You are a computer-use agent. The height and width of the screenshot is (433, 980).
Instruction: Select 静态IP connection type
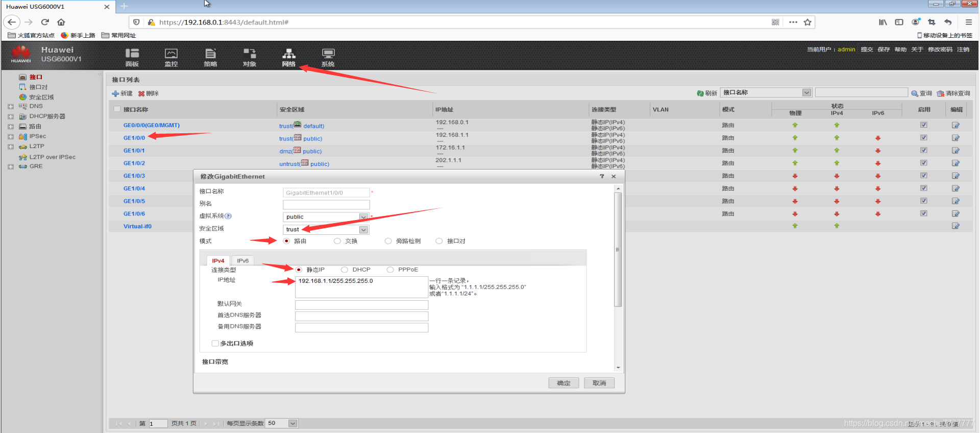coord(299,270)
